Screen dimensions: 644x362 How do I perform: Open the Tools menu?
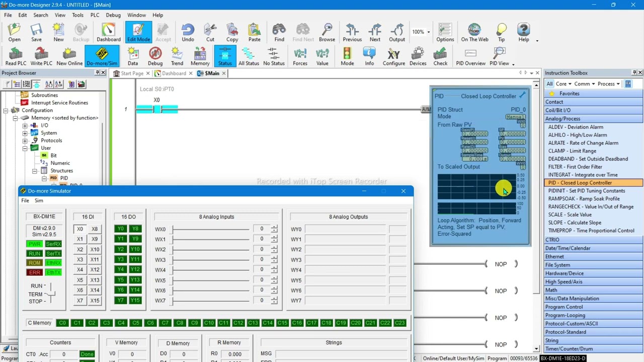pyautogui.click(x=77, y=15)
